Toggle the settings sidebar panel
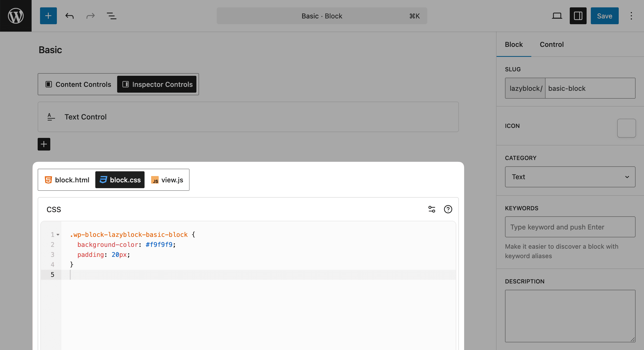Viewport: 644px width, 350px height. click(x=578, y=16)
